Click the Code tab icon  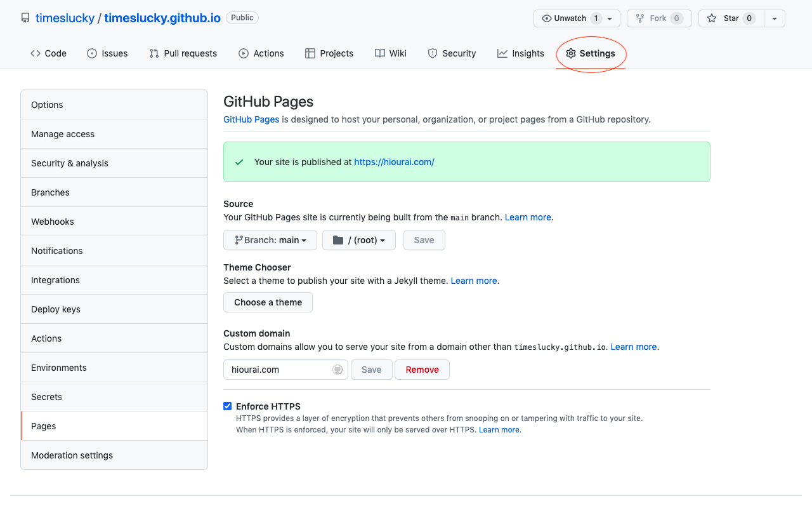tap(36, 53)
